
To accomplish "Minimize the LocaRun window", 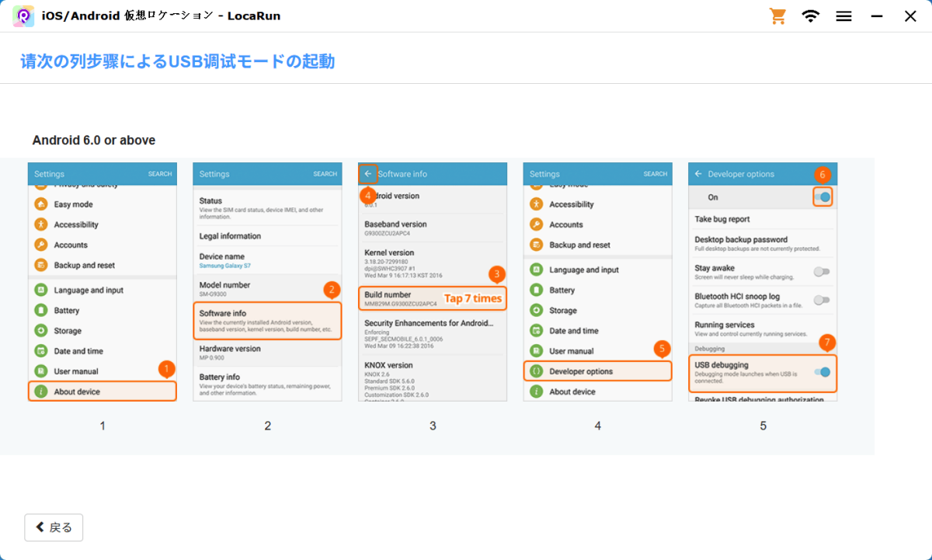I will (x=877, y=16).
